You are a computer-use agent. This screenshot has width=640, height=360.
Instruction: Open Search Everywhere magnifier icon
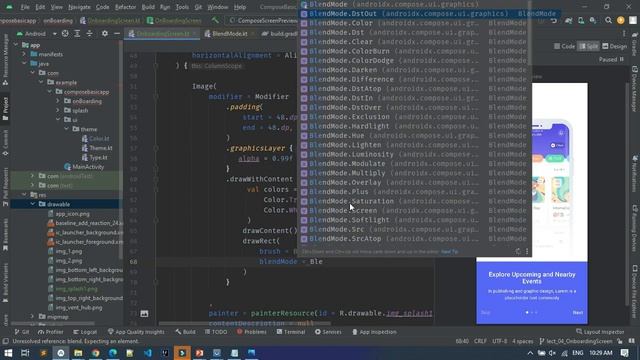608,20
